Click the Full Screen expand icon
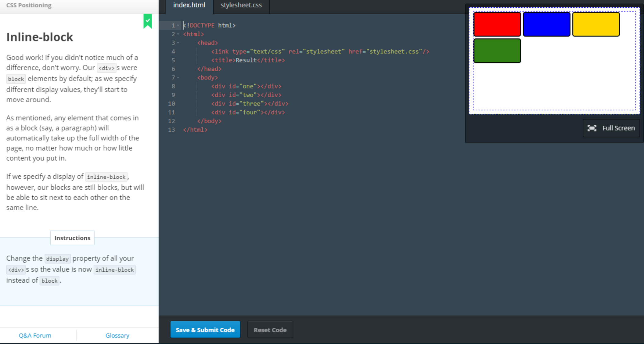This screenshot has height=344, width=644. pos(592,128)
